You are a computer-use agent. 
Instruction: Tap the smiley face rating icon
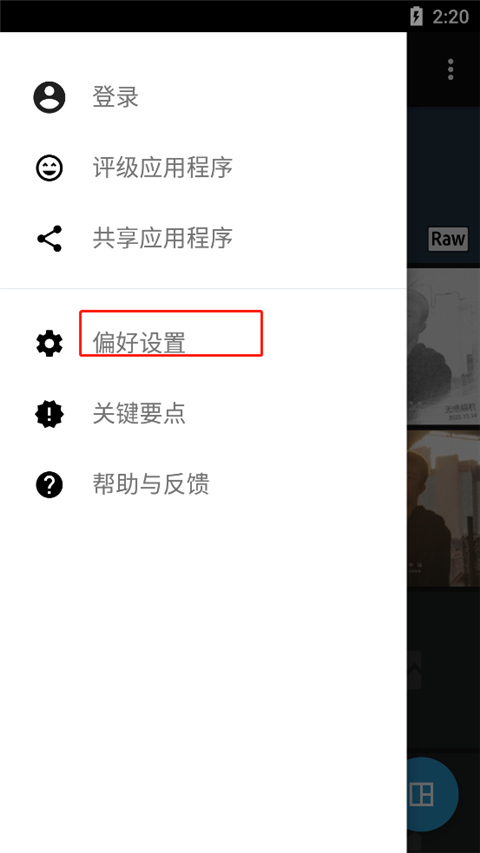coord(49,168)
